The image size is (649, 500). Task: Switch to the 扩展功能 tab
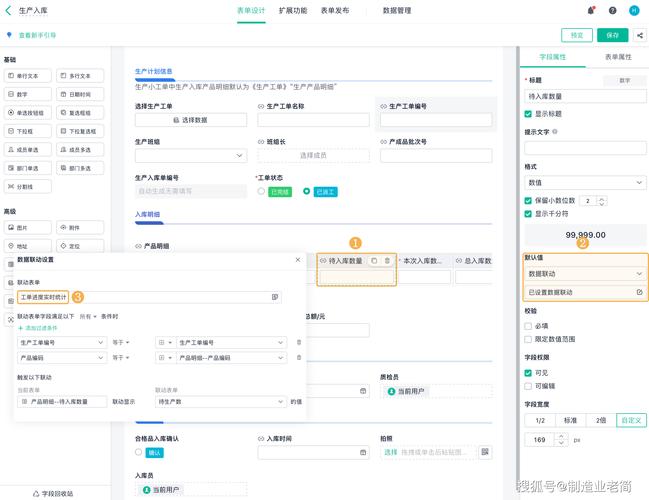click(293, 10)
